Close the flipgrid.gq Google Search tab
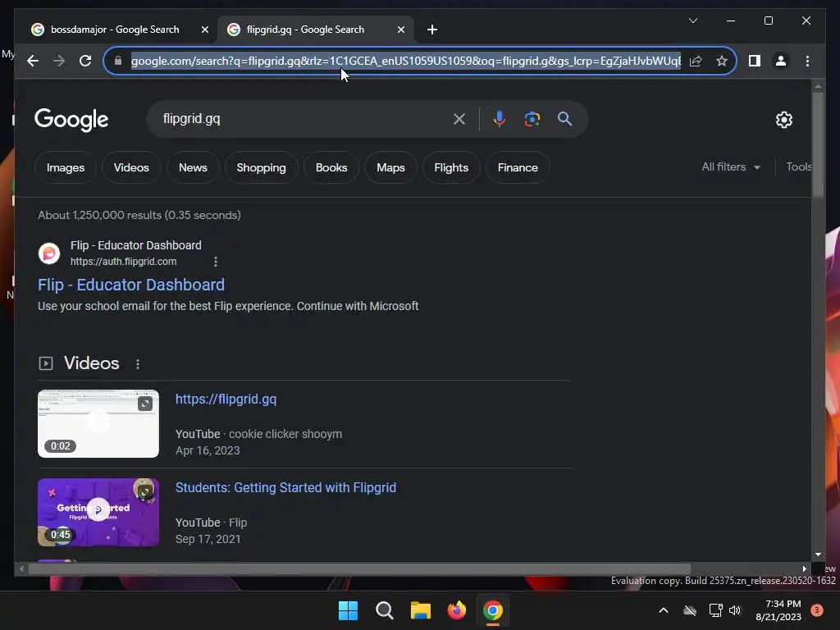This screenshot has height=630, width=840. point(400,30)
